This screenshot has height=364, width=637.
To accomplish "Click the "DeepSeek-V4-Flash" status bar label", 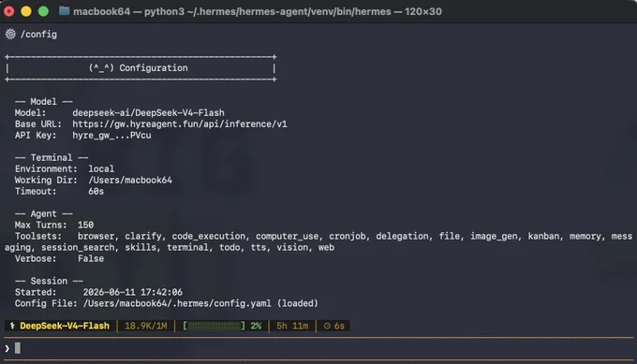I will tap(65, 326).
